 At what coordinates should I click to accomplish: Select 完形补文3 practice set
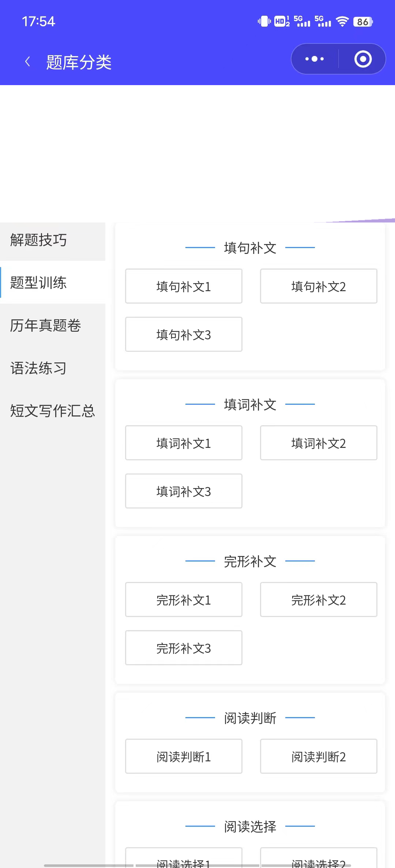coord(184,648)
